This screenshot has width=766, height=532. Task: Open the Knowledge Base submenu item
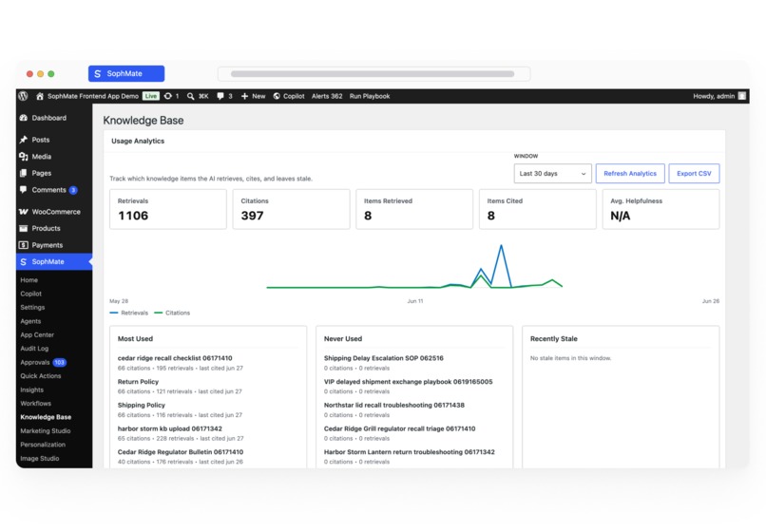(x=46, y=417)
